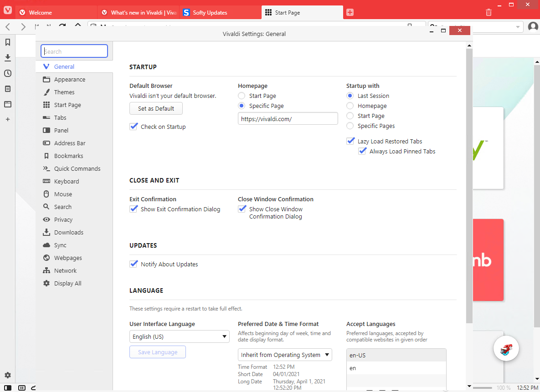
Task: Select Last Session startup radio
Action: pyautogui.click(x=350, y=96)
